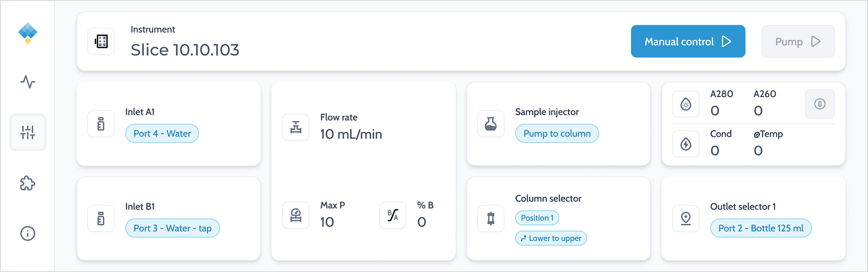Click the Inlet A1 bottle icon
Image resolution: width=868 pixels, height=272 pixels.
[x=101, y=124]
